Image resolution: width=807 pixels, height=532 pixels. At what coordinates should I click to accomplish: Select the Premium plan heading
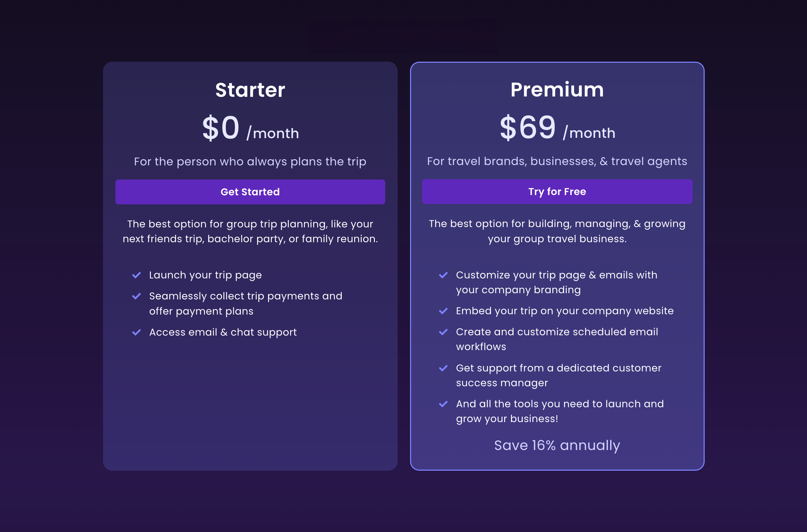click(x=557, y=90)
